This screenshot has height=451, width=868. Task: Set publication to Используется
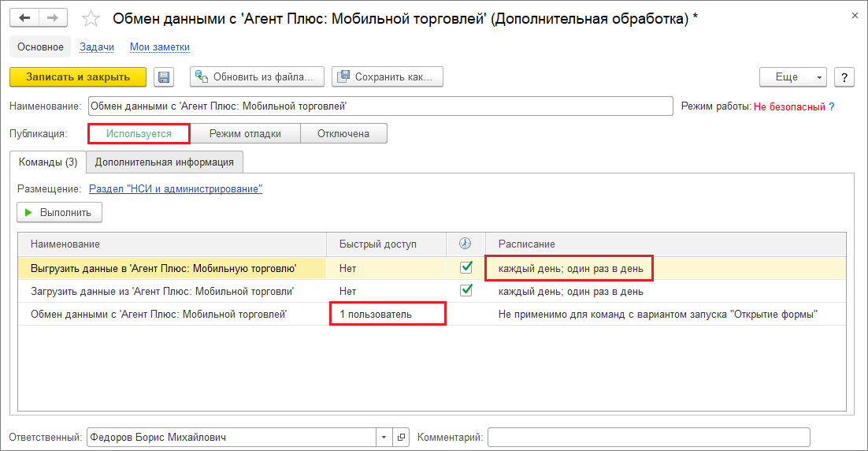[139, 133]
